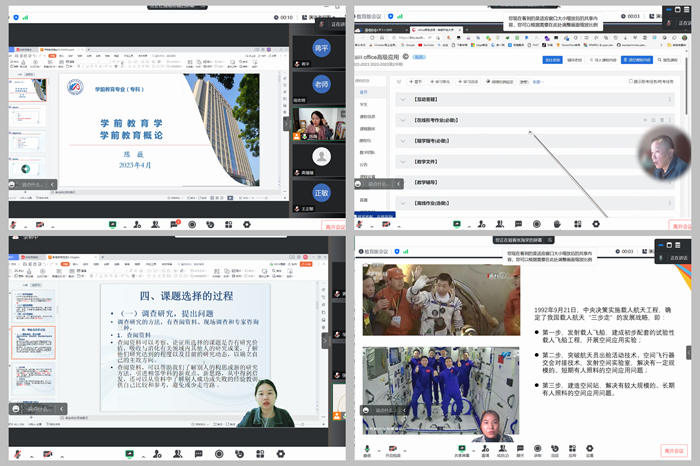Screen dimensions: 700x466
Task: Collapse participant panel arrow in top-left window
Action: [286, 124]
